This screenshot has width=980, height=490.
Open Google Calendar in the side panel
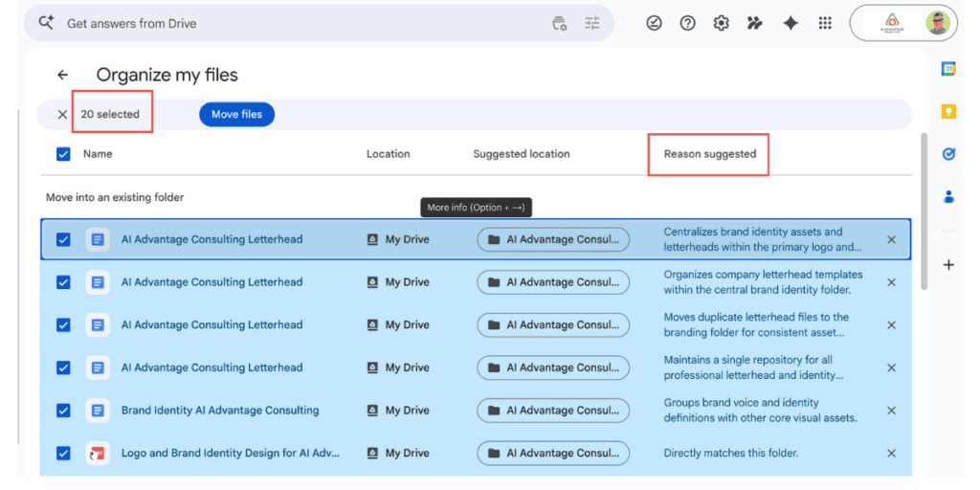pos(948,69)
